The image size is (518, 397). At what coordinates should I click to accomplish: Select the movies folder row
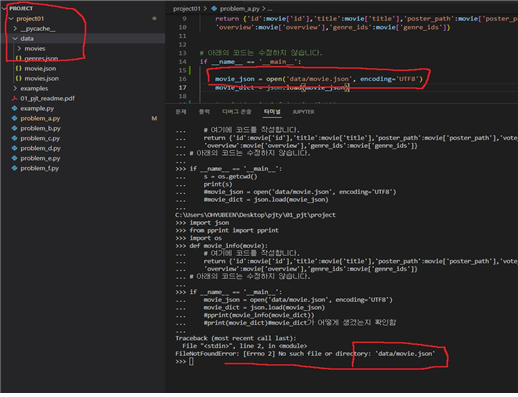click(x=82, y=49)
